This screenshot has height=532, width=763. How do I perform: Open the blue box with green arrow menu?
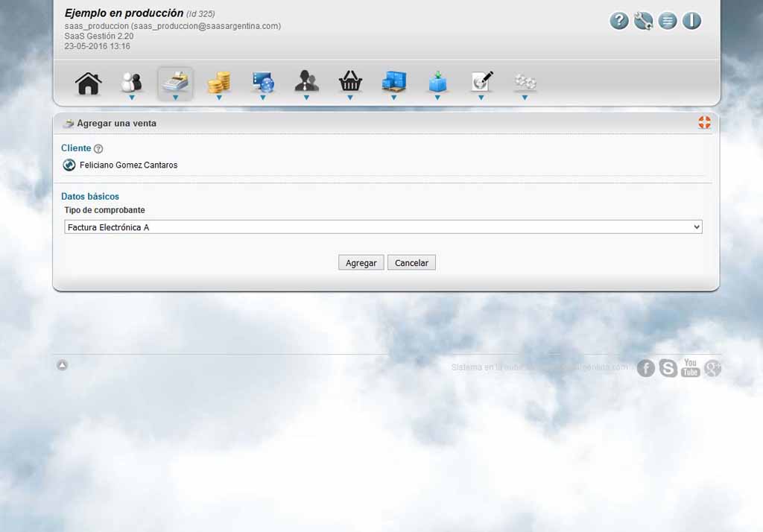[437, 83]
